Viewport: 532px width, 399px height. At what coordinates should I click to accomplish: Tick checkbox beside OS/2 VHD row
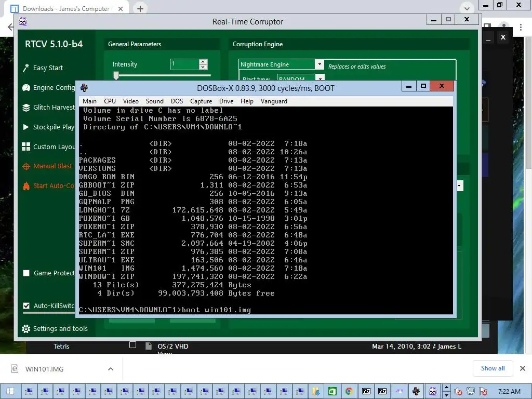[132, 345]
